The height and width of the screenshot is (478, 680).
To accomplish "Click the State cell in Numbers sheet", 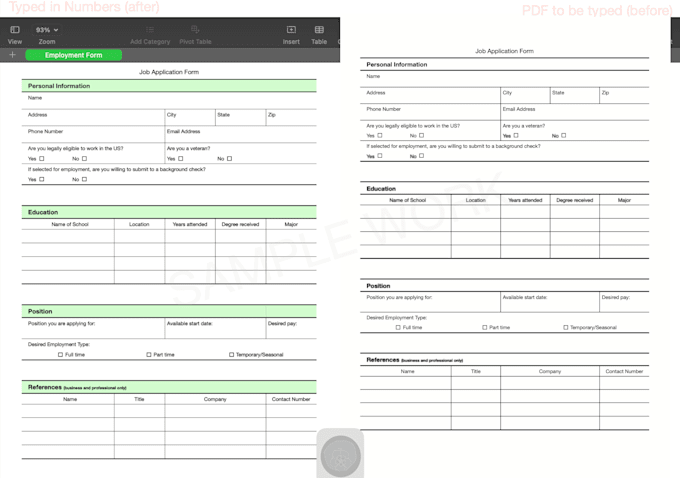I will [241, 118].
